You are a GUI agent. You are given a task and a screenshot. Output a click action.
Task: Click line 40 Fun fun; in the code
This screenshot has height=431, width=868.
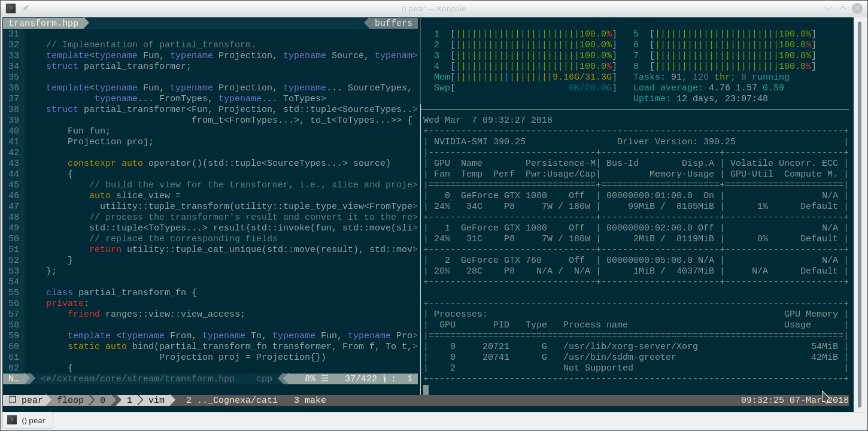[x=89, y=130]
